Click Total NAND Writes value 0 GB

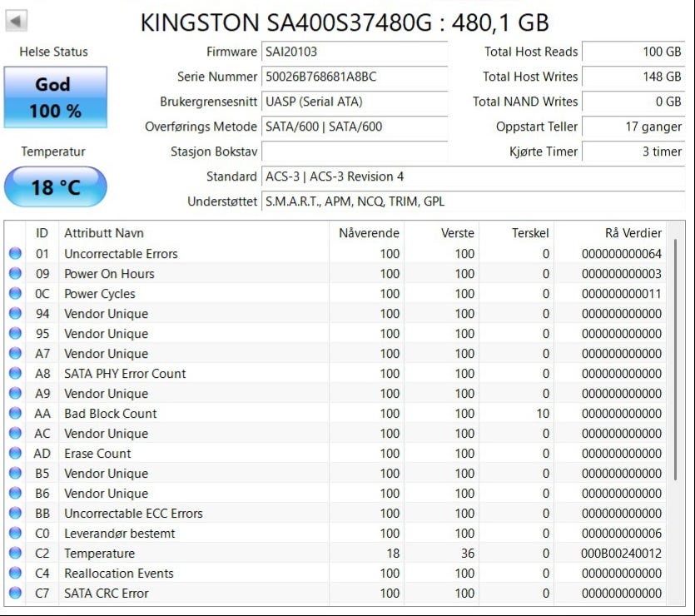coord(633,102)
